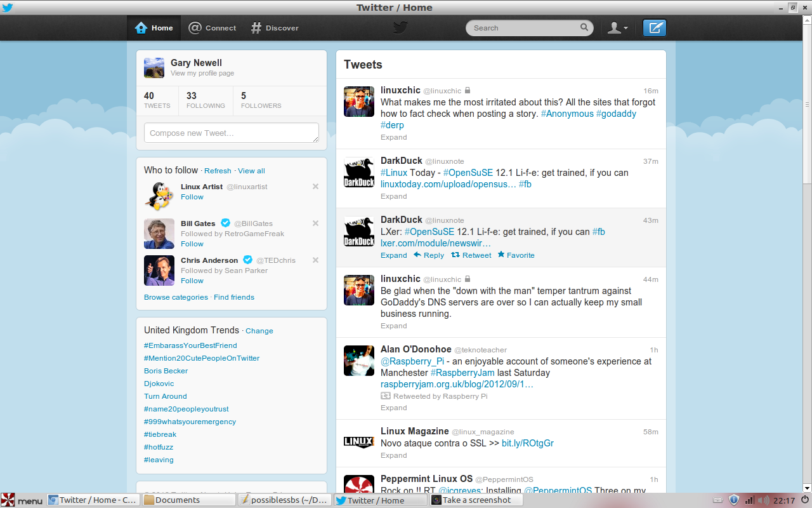Screen dimensions: 812x508
Task: Change the United Kingdom Trends location
Action: click(x=259, y=331)
